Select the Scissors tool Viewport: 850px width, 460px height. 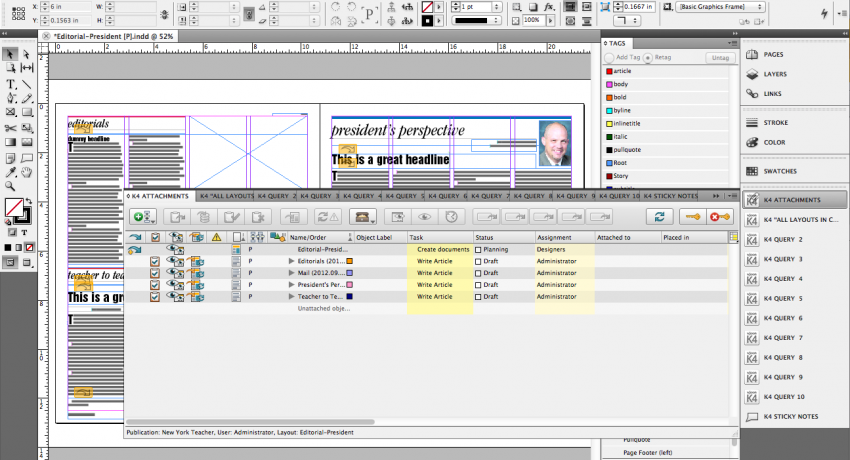10,128
